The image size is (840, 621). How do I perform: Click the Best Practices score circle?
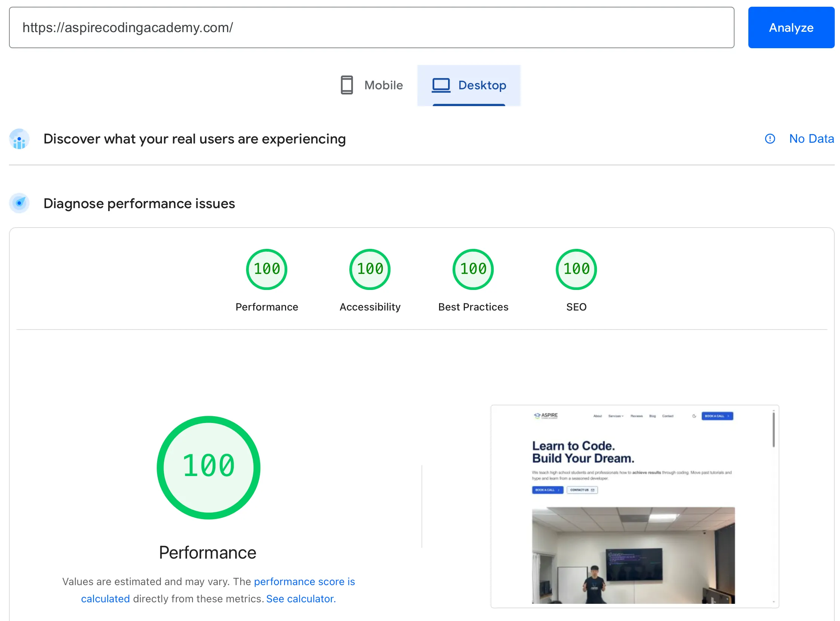pyautogui.click(x=472, y=269)
